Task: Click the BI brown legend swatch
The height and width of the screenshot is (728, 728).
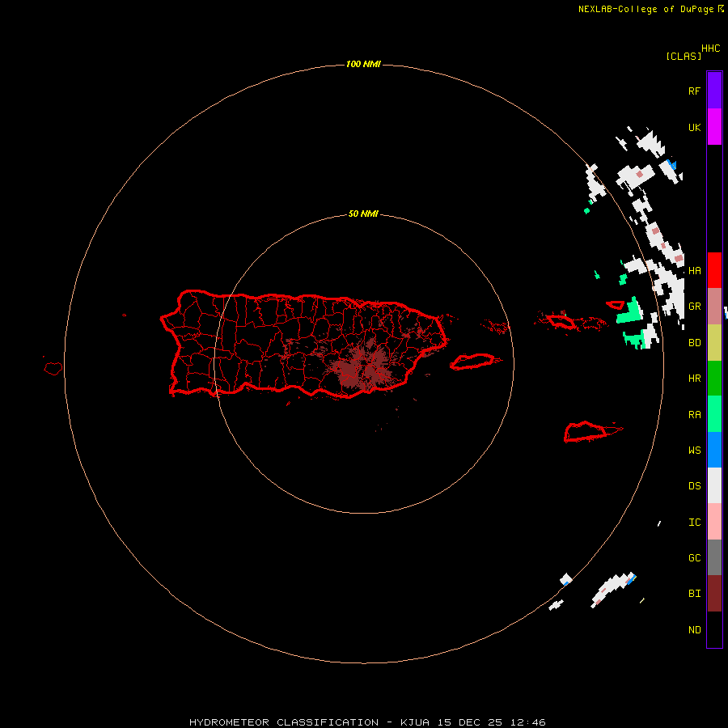Action: click(714, 594)
